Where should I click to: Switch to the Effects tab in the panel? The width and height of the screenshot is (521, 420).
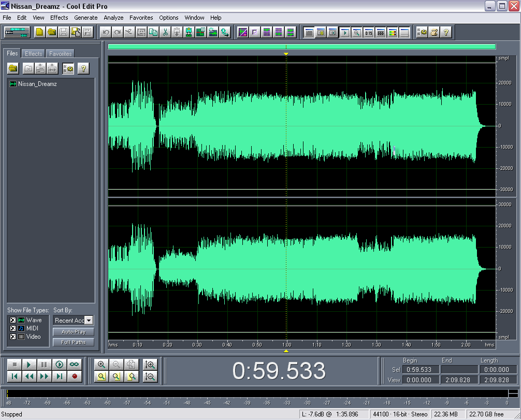(x=34, y=53)
